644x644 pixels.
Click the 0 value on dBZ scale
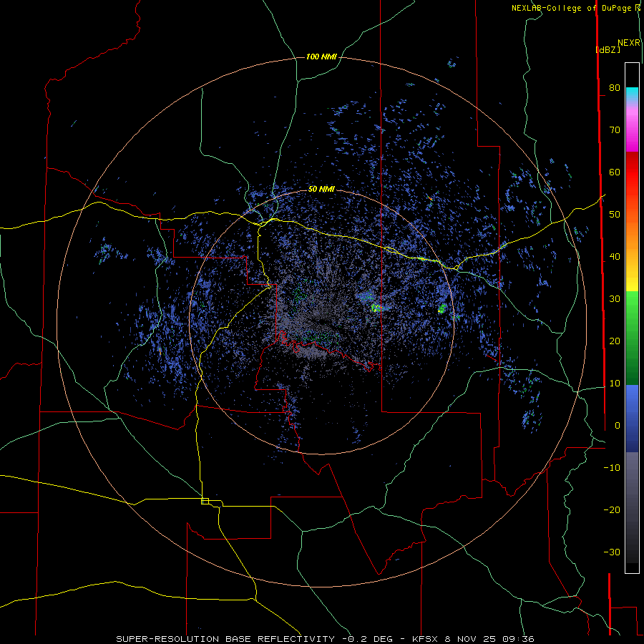click(618, 426)
